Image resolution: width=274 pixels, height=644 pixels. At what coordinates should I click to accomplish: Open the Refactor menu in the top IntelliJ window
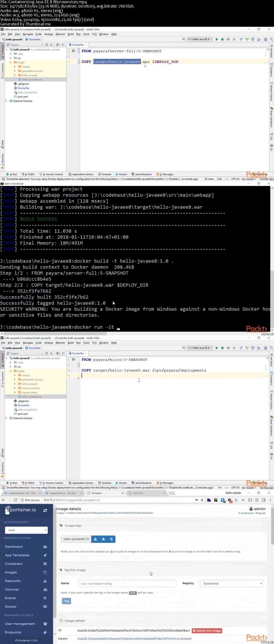60,34
